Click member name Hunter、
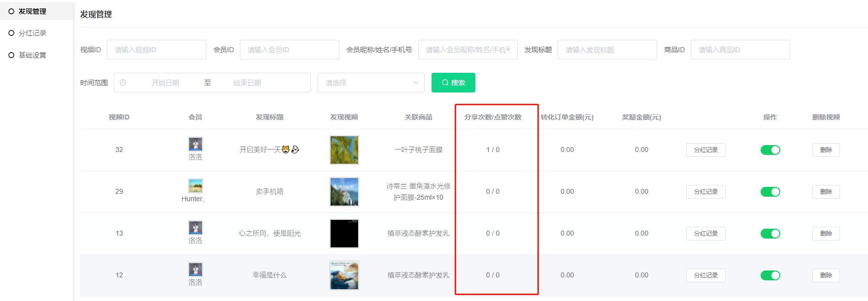The width and height of the screenshot is (868, 301). click(193, 199)
